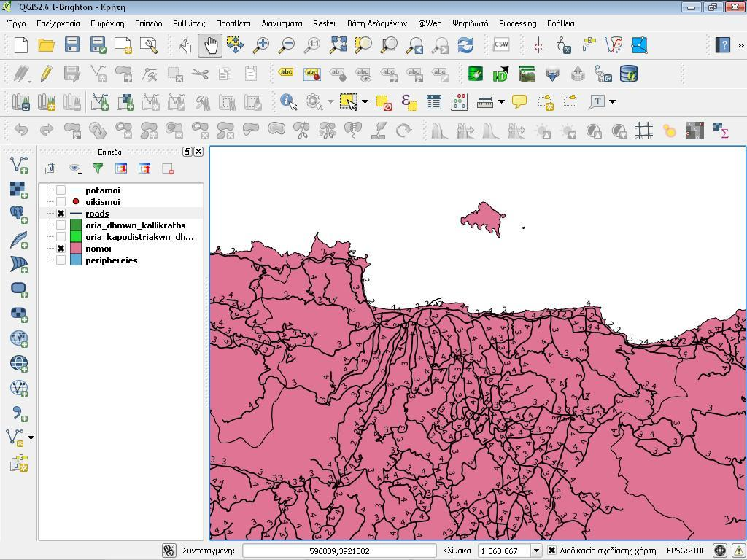747x560 pixels.
Task: Expand the measure tool dropdown
Action: click(501, 101)
